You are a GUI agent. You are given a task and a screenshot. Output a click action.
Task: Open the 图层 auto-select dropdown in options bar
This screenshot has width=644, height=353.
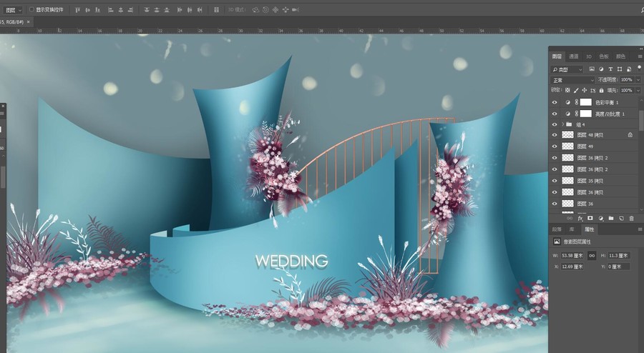(13, 10)
